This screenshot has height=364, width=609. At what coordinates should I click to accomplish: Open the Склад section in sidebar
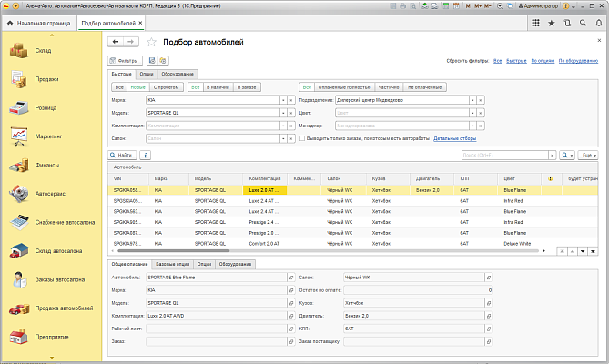pos(20,52)
